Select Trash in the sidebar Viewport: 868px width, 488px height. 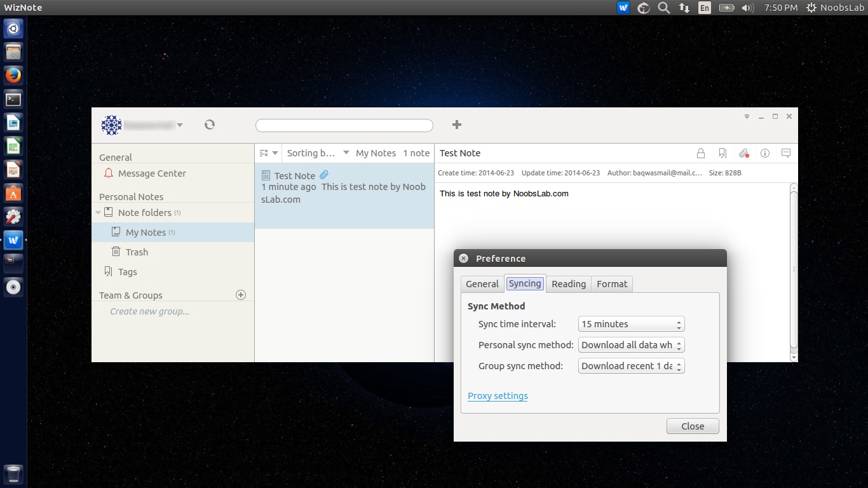point(173,252)
